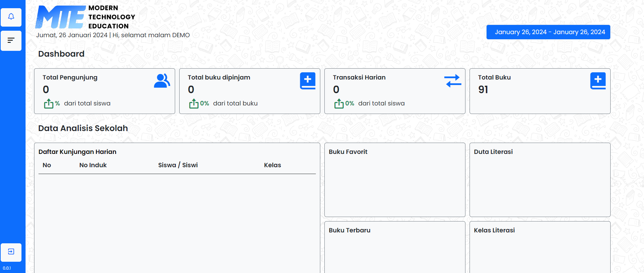Click the share icon under Total buku dipinjam
This screenshot has height=273, width=644.
(x=194, y=103)
